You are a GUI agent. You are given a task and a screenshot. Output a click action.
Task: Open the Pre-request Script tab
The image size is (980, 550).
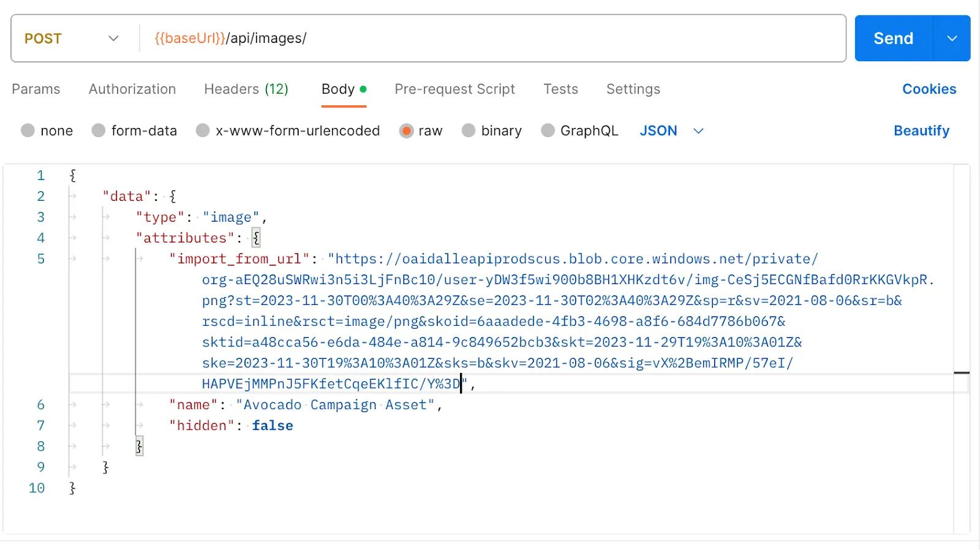(x=454, y=89)
